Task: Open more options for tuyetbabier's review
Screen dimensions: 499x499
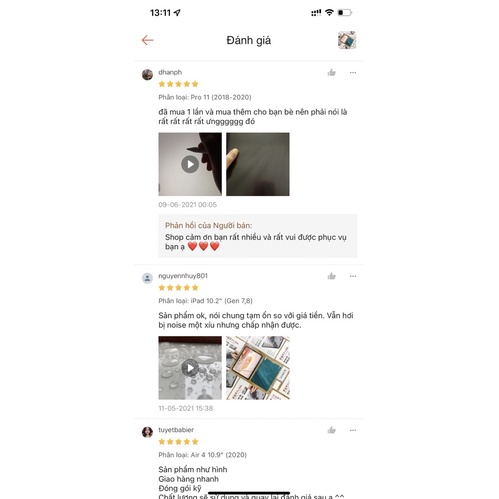Action: [353, 430]
